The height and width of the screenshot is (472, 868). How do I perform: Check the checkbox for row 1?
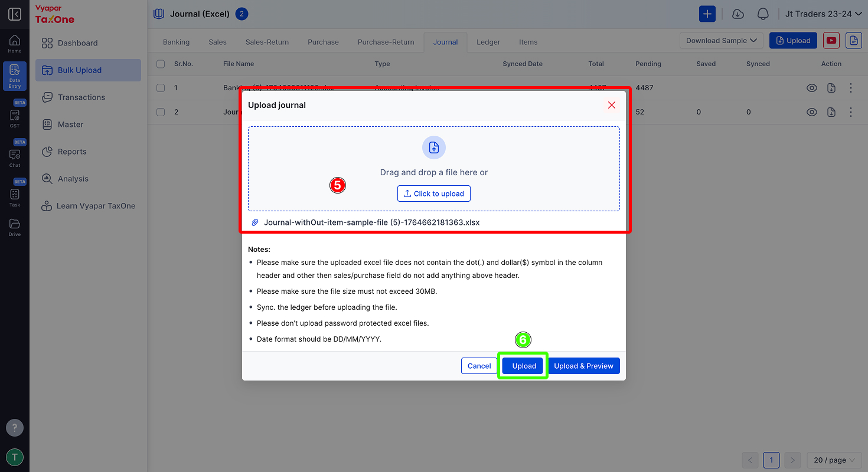[161, 88]
